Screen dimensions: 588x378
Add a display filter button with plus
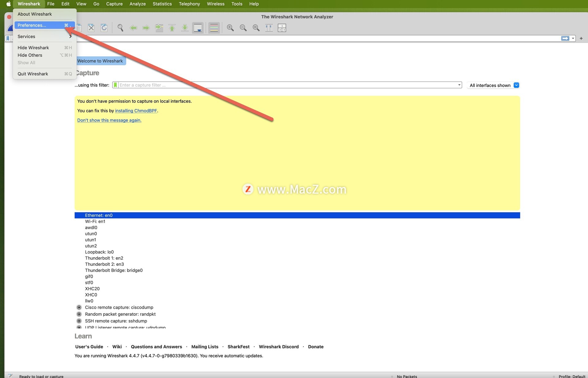[581, 38]
